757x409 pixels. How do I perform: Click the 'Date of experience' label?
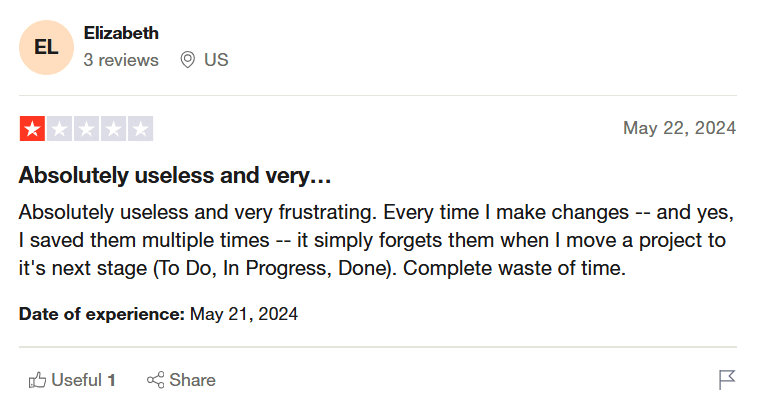point(101,314)
